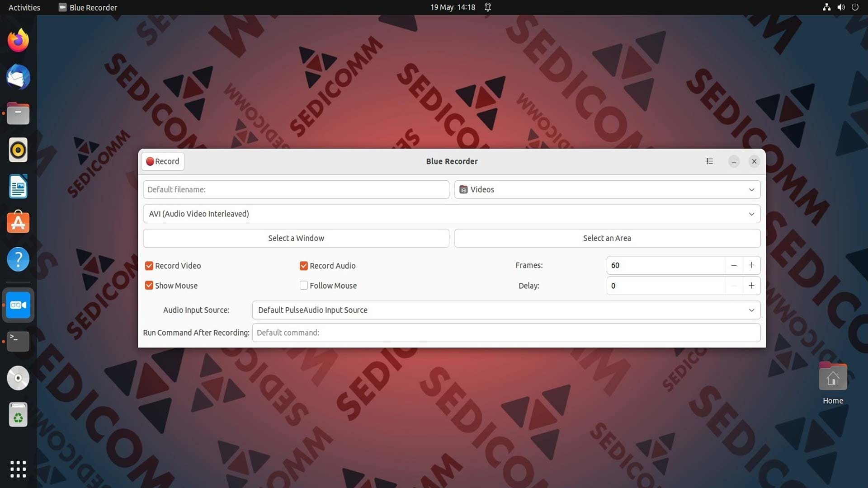868x488 pixels.
Task: Increase the Frames value with plus
Action: pos(751,265)
